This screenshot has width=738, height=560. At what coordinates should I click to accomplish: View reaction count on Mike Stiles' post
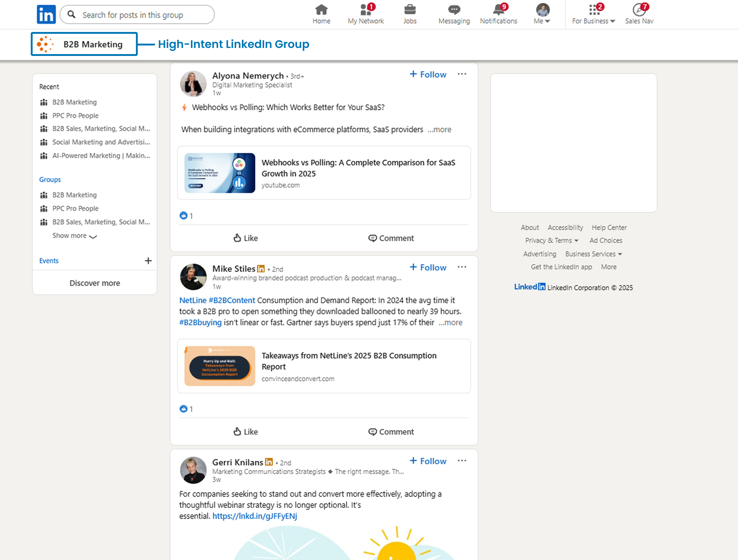[x=186, y=409]
